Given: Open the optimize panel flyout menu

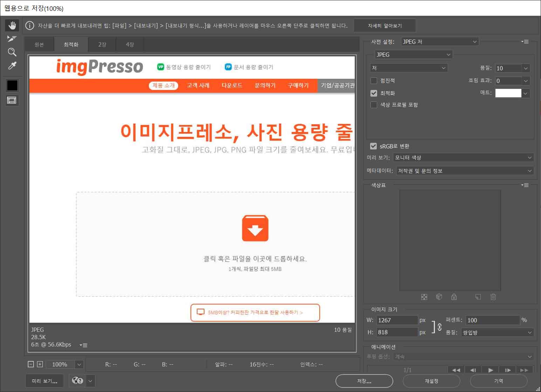Looking at the screenshot, I should [525, 41].
